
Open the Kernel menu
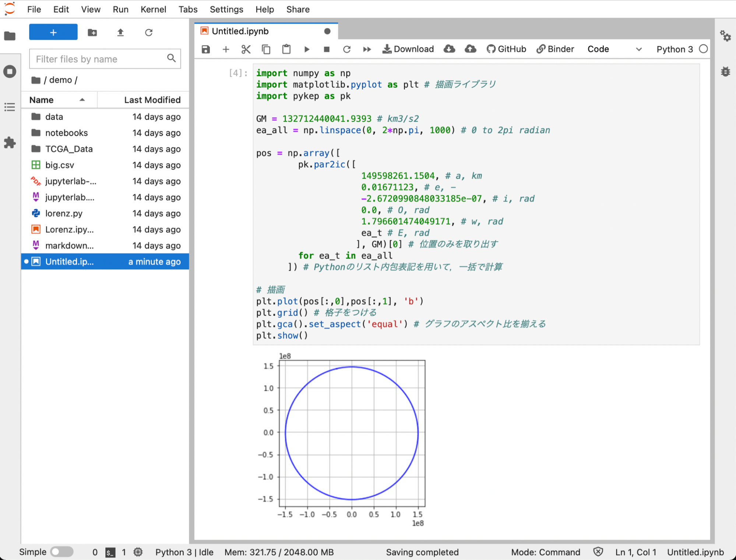(153, 9)
